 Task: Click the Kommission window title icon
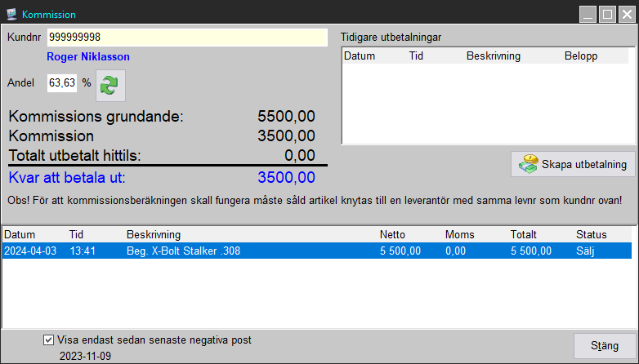point(11,14)
